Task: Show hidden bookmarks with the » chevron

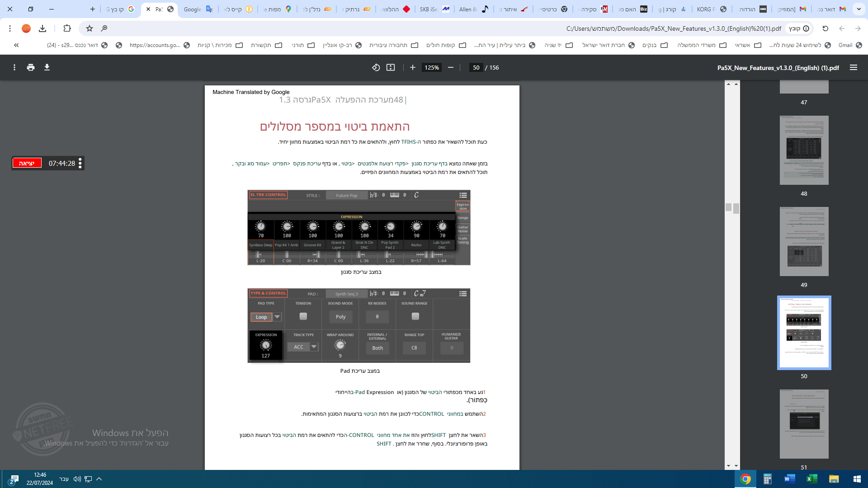Action: [16, 45]
